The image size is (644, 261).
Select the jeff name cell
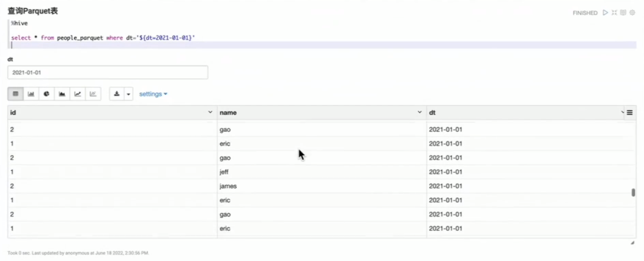click(322, 172)
